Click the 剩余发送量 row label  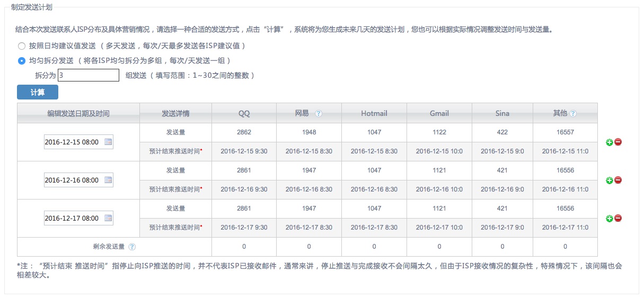coord(109,247)
